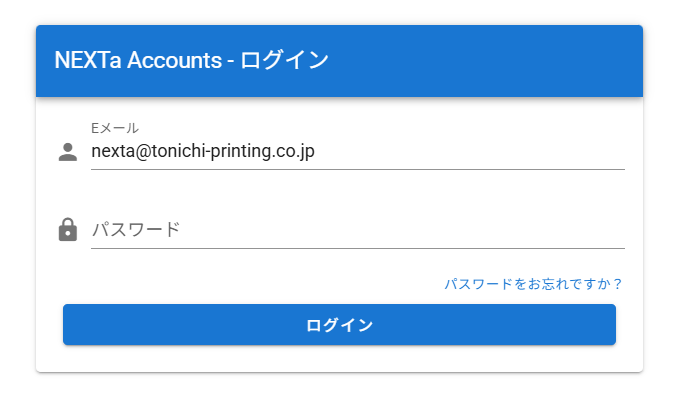Open the パスワードをお忘れですか？ link
Viewport: 682px width, 403px height.
533,284
